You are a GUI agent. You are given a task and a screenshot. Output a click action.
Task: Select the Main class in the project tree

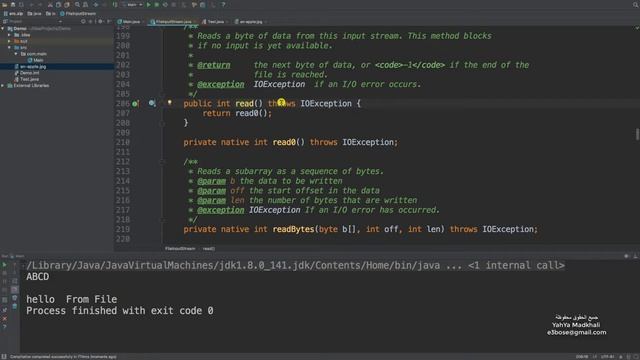(36, 60)
